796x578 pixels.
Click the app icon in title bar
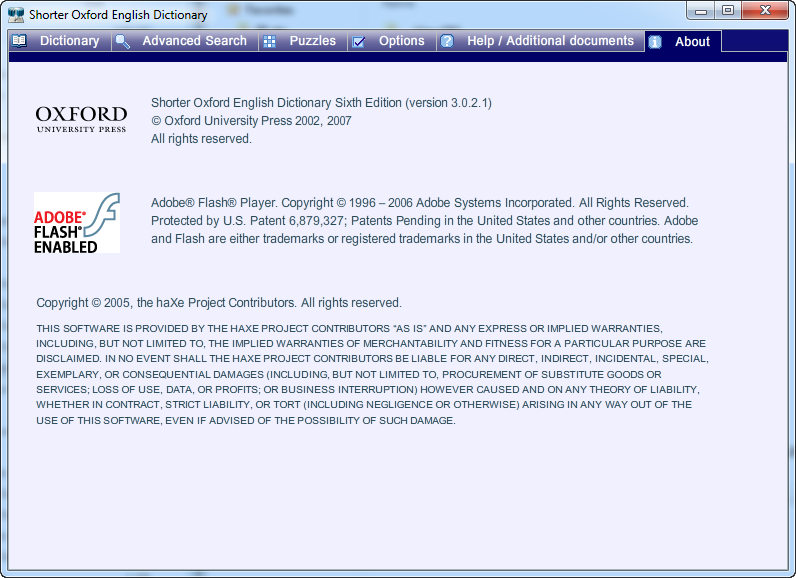click(x=16, y=15)
